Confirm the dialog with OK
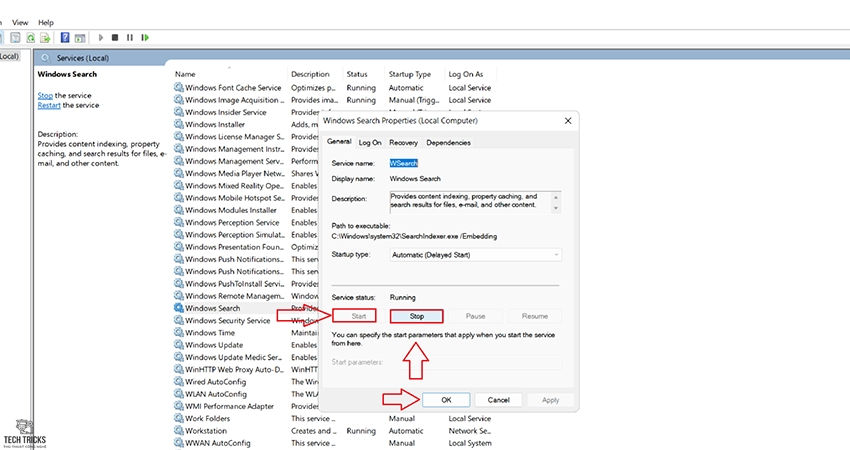 pyautogui.click(x=446, y=400)
